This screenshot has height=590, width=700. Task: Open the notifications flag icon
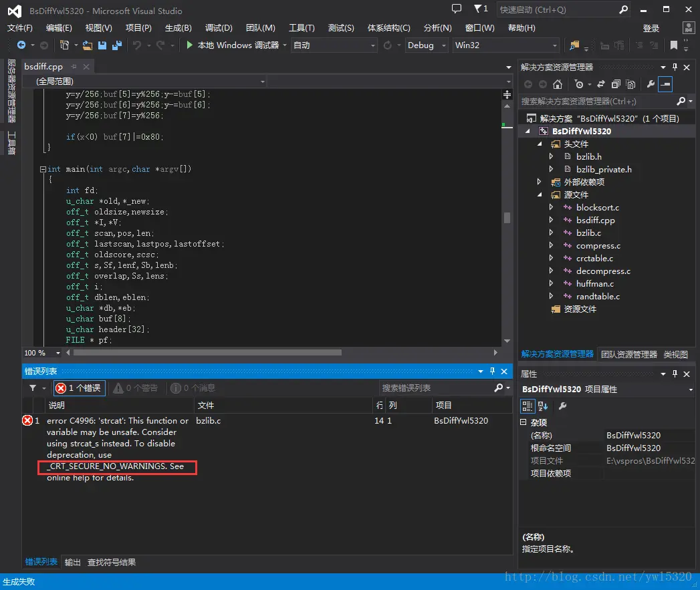click(481, 9)
